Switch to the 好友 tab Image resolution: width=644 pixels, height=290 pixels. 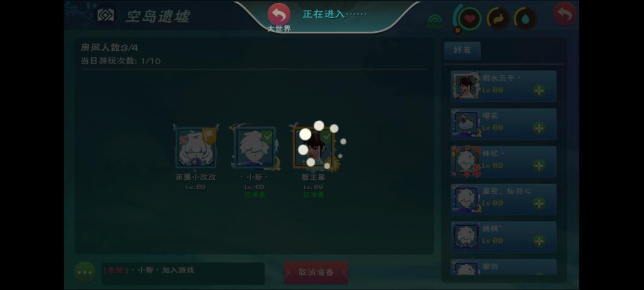click(462, 50)
